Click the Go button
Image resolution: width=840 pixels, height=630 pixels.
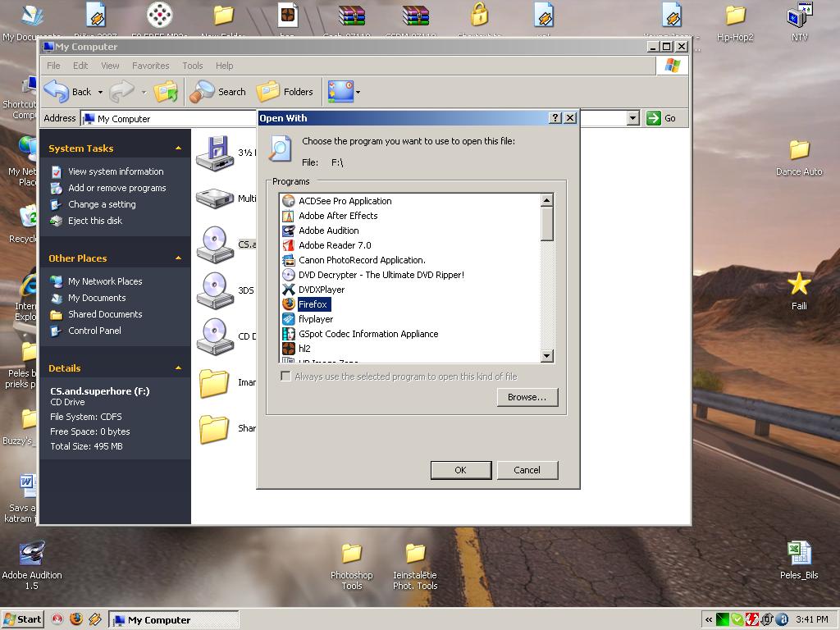point(662,118)
